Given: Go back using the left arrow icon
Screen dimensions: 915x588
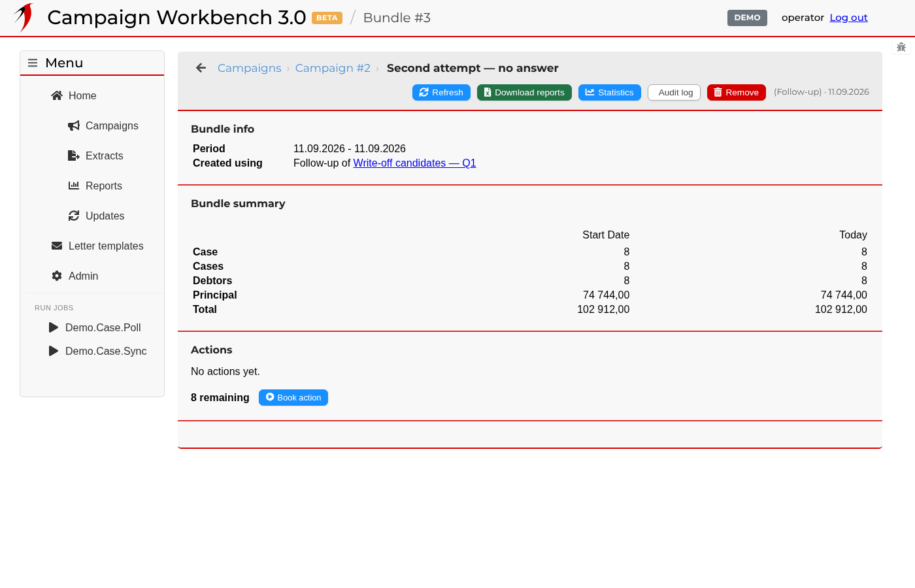Looking at the screenshot, I should pos(201,68).
